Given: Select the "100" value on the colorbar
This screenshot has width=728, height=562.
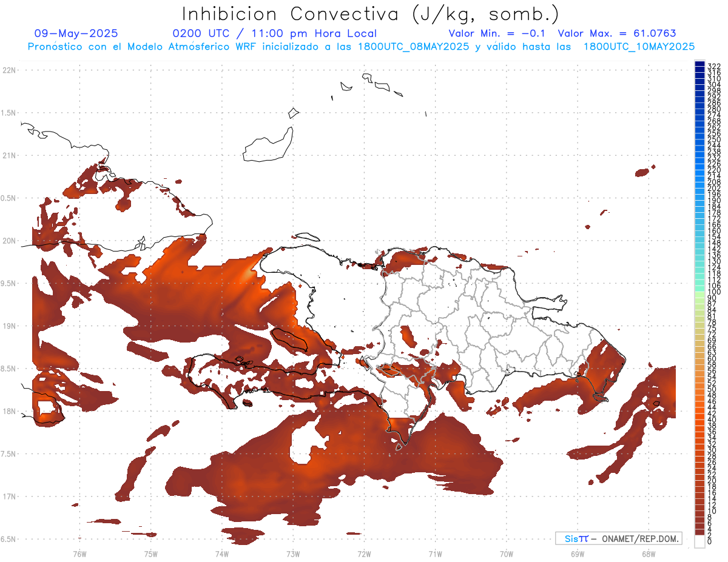Looking at the screenshot, I should (x=714, y=292).
